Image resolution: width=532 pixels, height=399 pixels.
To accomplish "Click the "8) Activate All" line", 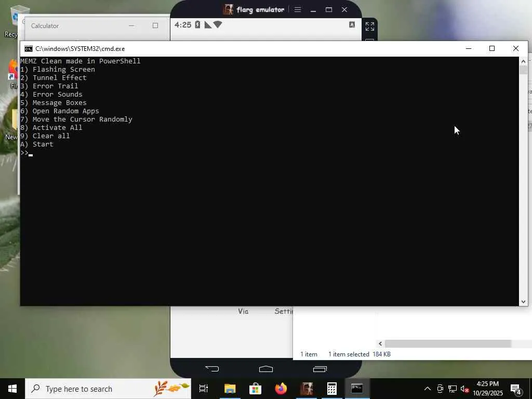I will 51,128.
